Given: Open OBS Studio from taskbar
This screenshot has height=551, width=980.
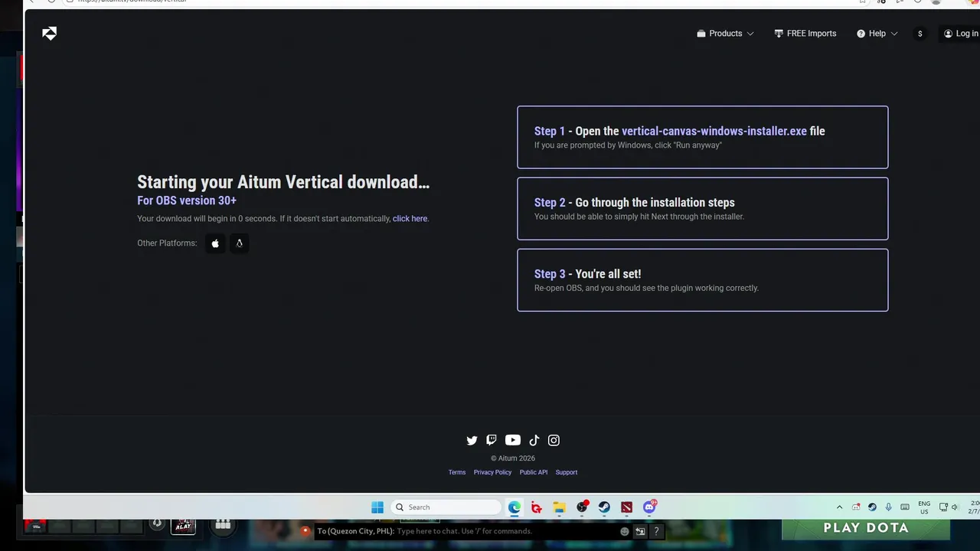Looking at the screenshot, I should coord(582,507).
